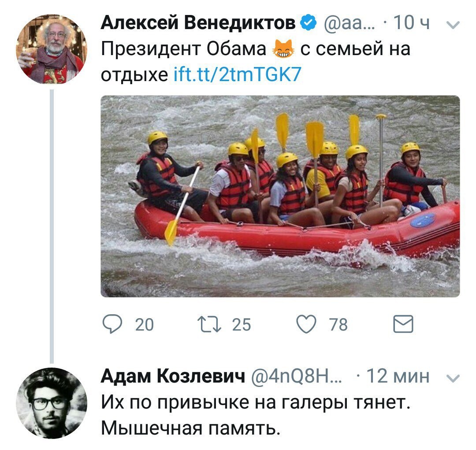Open the ift.tt/2tmTGK7 link
The image size is (476, 450).
pos(238,74)
